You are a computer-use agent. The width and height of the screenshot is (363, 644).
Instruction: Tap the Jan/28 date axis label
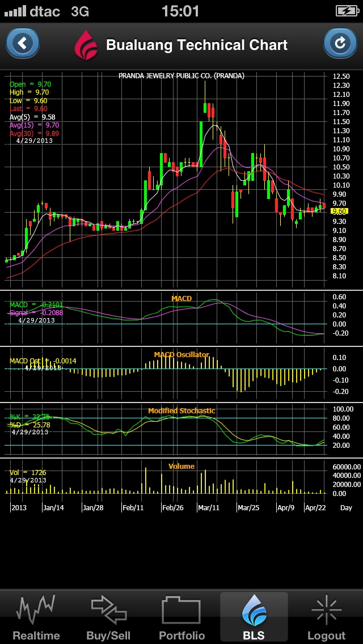pos(92,507)
